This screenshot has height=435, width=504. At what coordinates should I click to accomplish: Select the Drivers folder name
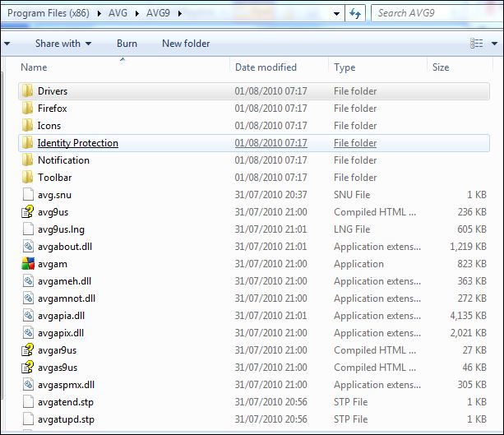click(x=53, y=91)
